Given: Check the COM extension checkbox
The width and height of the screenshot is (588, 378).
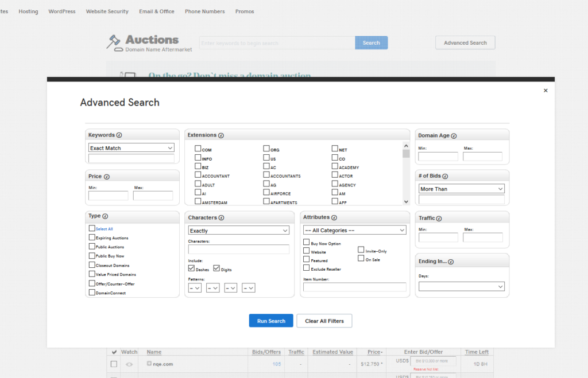Looking at the screenshot, I should click(198, 149).
